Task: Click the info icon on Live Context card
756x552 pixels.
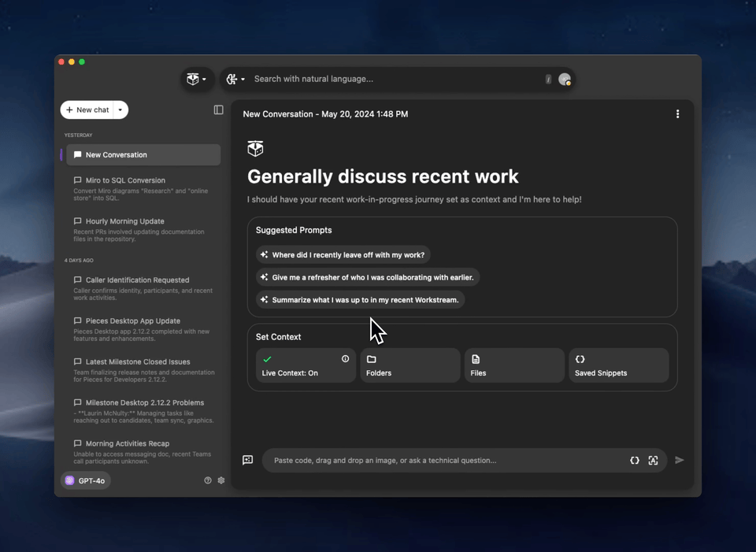Action: pyautogui.click(x=345, y=359)
